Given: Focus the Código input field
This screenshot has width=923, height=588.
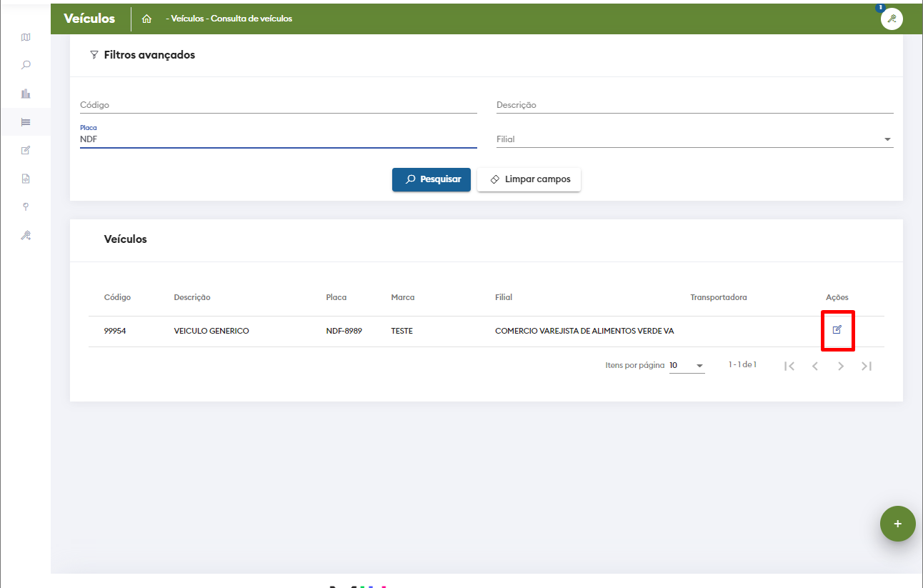Looking at the screenshot, I should point(278,105).
